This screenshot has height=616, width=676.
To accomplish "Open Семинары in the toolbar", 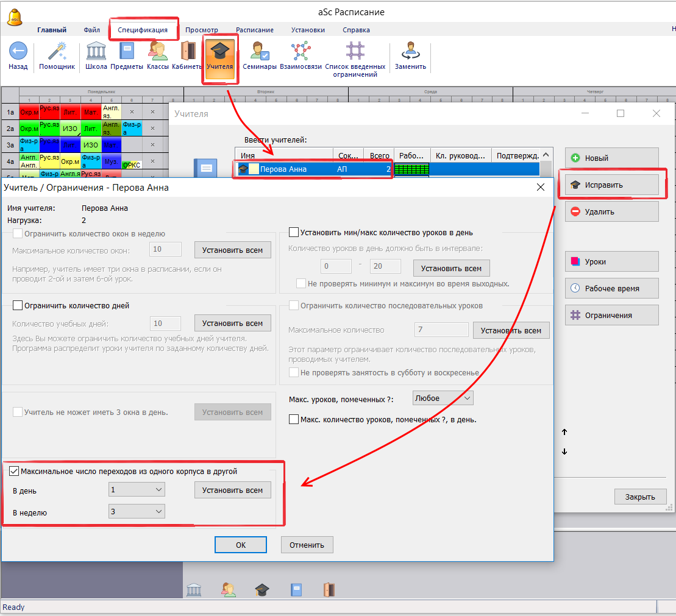I will click(260, 51).
